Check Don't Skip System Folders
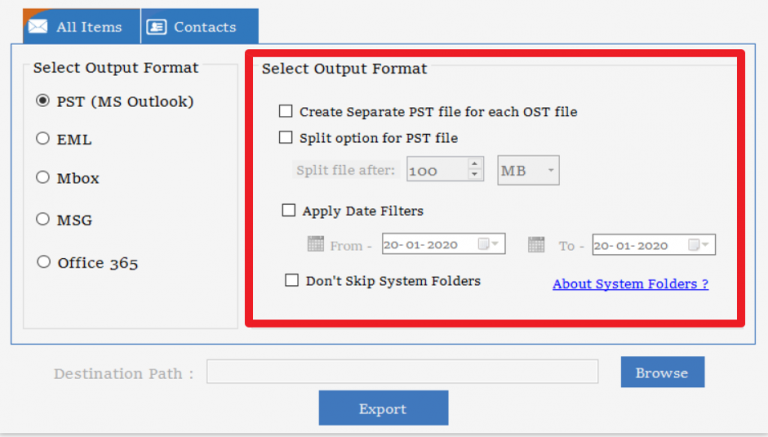This screenshot has height=437, width=768. pos(292,280)
